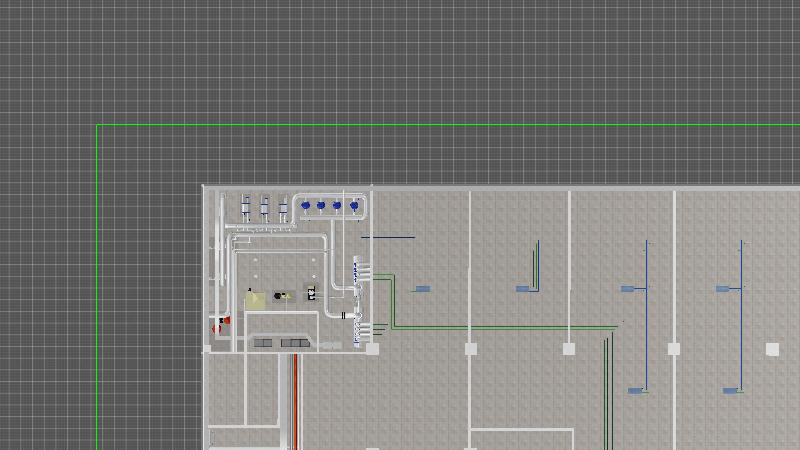Click the long horizontal green pipe run
The width and height of the screenshot is (800, 450).
[500, 327]
